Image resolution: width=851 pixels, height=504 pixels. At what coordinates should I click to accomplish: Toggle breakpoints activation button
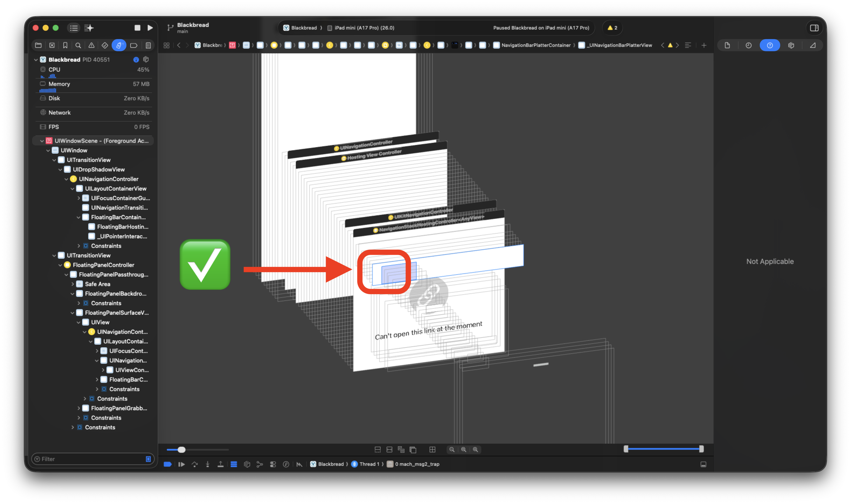coord(167,464)
